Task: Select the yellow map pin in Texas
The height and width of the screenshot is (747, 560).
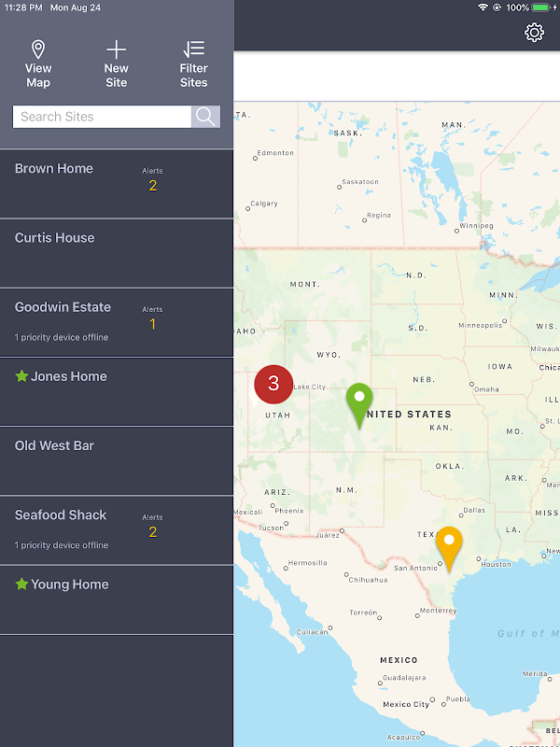Action: pos(449,550)
